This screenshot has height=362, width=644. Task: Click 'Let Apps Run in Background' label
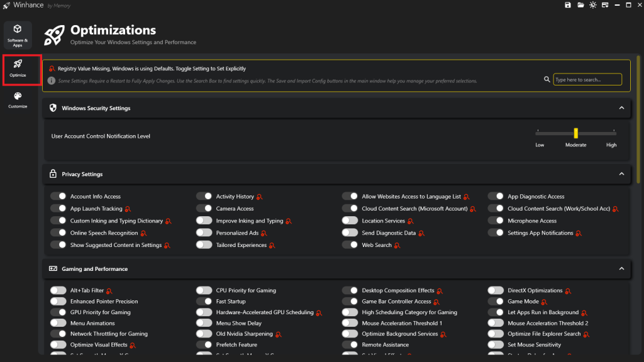coord(543,312)
